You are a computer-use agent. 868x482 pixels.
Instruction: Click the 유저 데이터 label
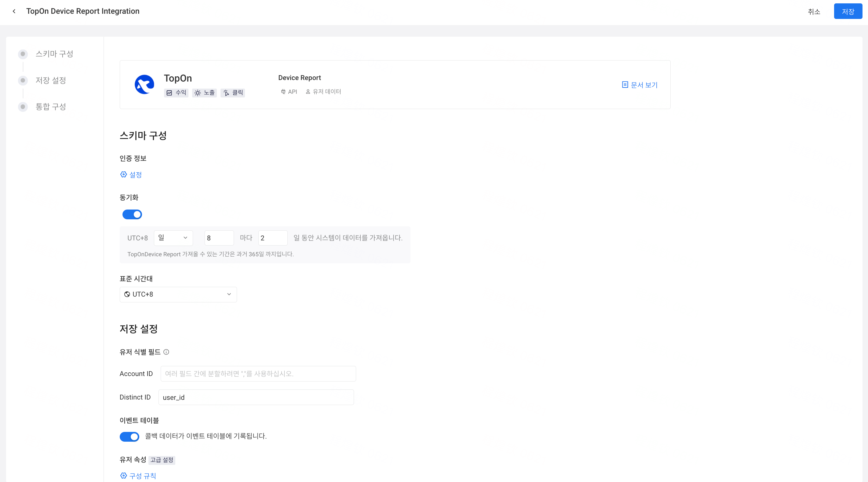(x=327, y=92)
